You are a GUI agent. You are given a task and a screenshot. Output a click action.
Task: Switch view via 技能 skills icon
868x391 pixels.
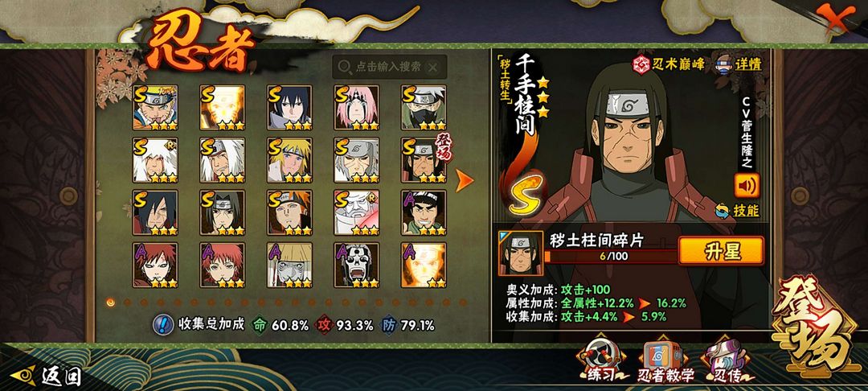(737, 211)
